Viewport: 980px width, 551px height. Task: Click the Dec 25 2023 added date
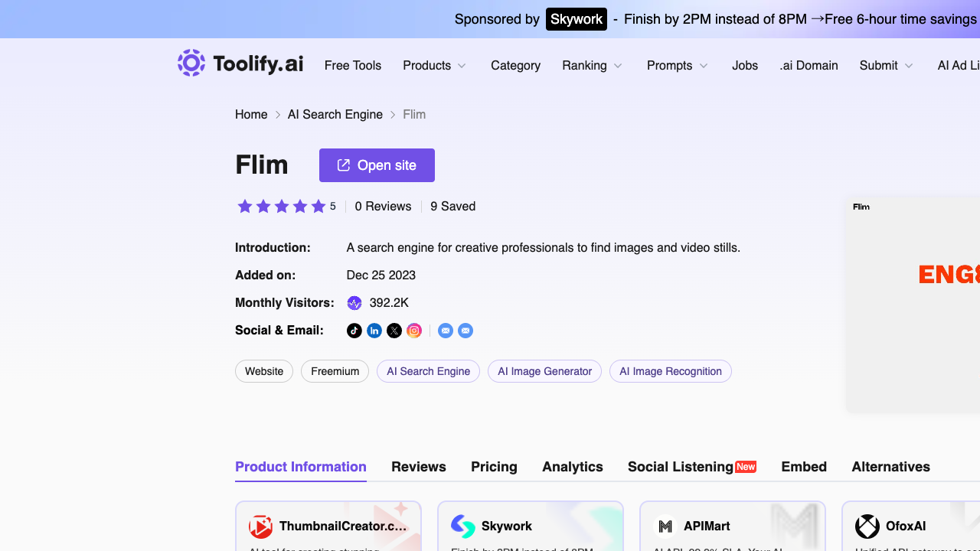pyautogui.click(x=381, y=275)
